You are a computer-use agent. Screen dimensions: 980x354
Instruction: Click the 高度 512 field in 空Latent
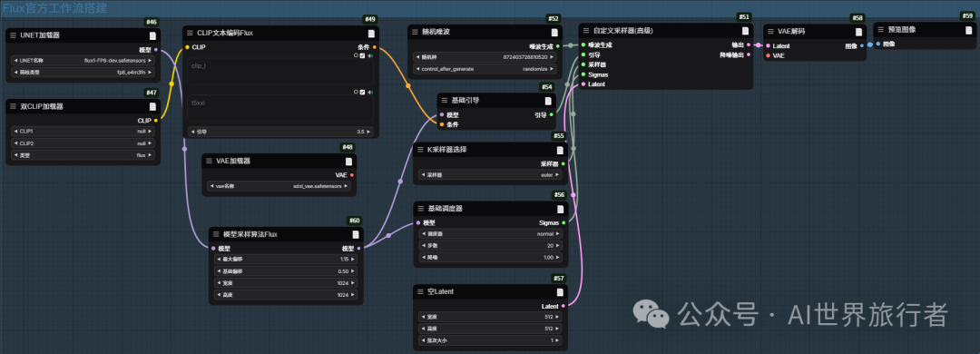pos(490,329)
